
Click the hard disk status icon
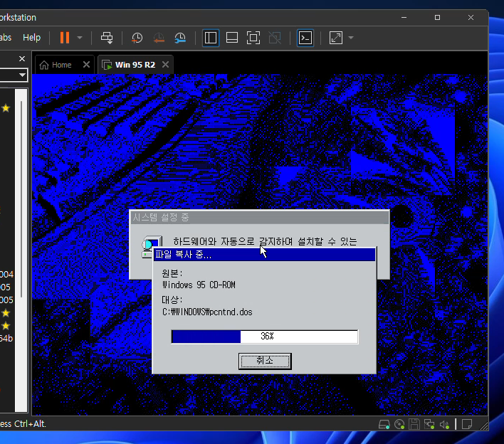coord(384,424)
